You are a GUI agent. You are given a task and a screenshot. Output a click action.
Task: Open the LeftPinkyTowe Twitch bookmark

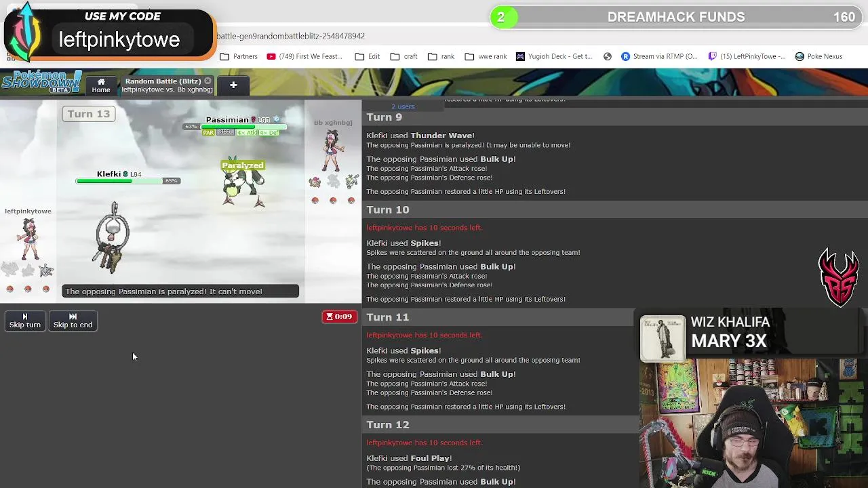[x=747, y=56]
